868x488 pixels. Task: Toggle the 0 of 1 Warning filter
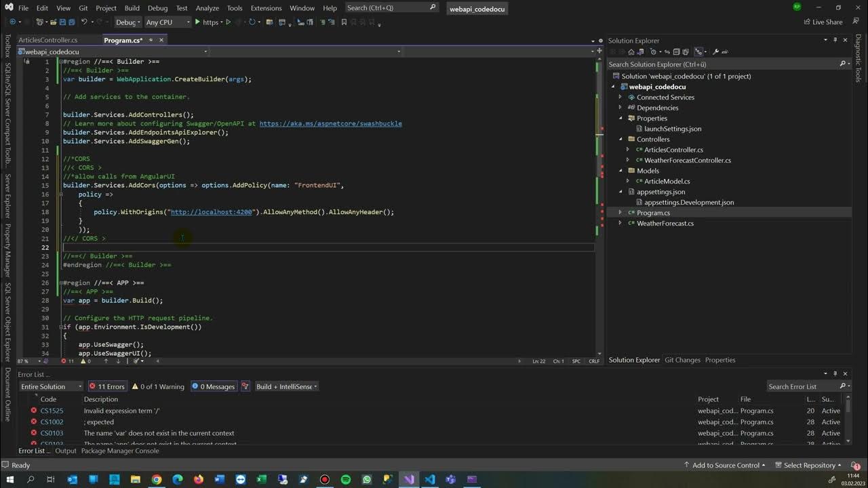click(158, 386)
